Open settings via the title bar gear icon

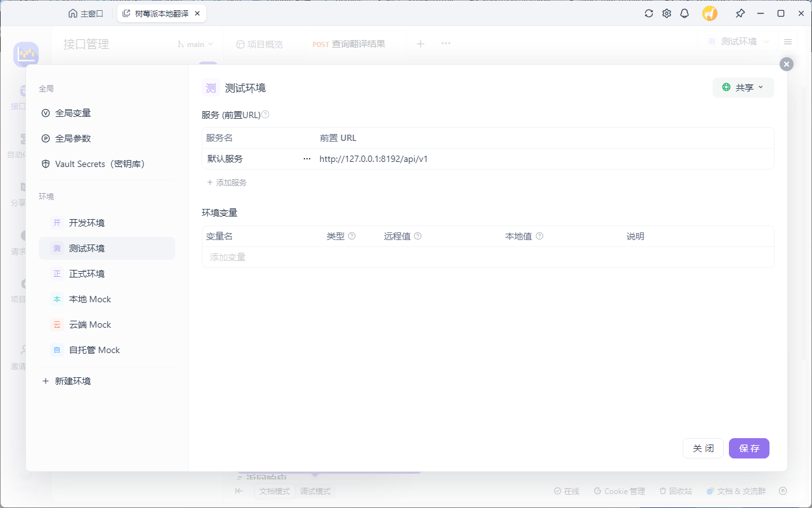pyautogui.click(x=667, y=13)
